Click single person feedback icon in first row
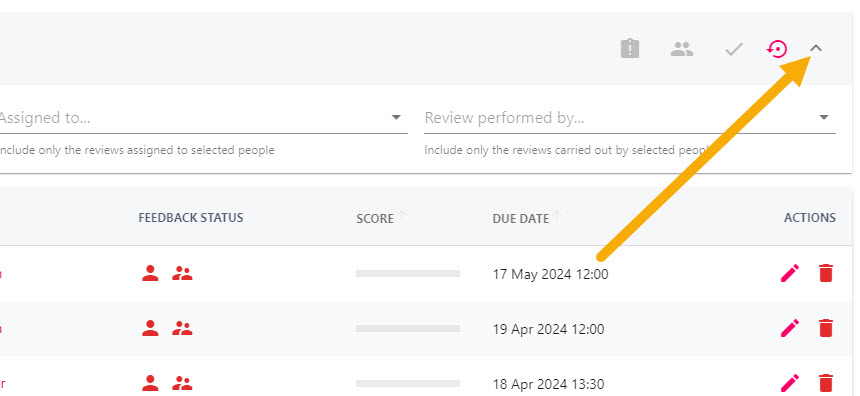 click(x=150, y=273)
